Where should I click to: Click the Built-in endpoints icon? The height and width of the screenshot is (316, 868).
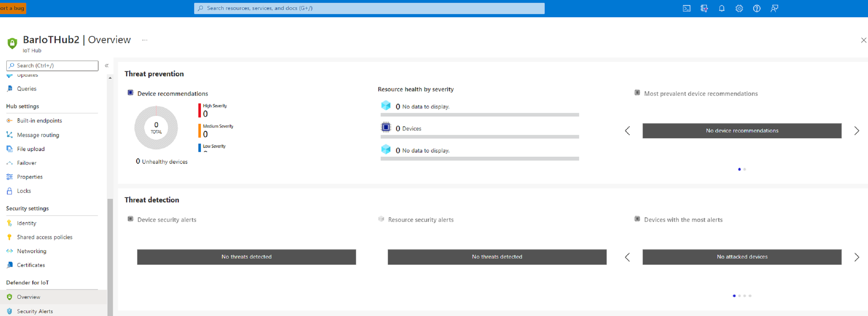(x=10, y=120)
